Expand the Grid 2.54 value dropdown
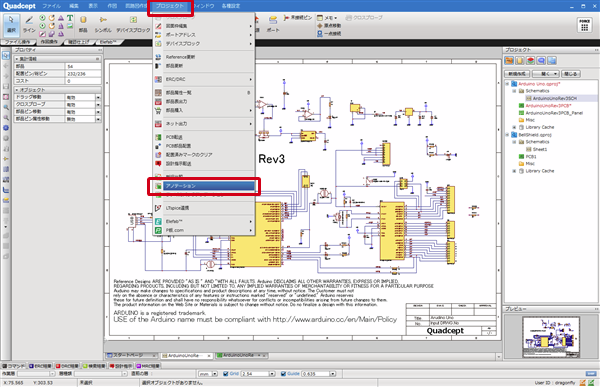The width and height of the screenshot is (600, 387). tap(272, 374)
